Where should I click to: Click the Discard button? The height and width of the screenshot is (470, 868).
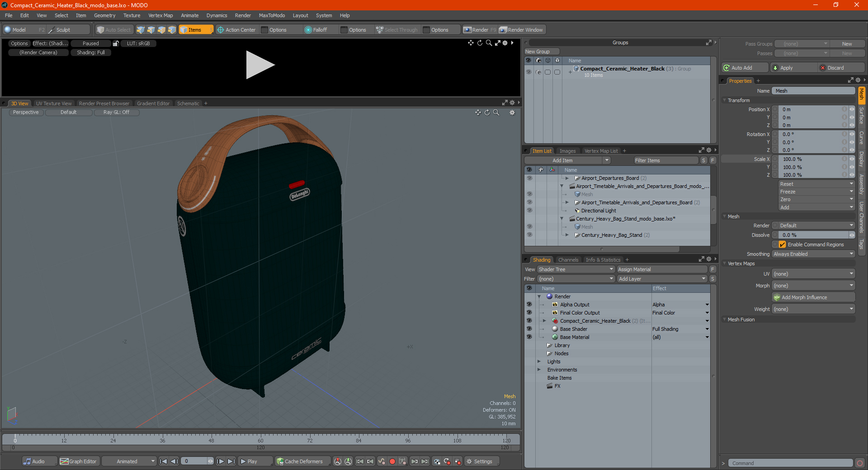point(842,68)
